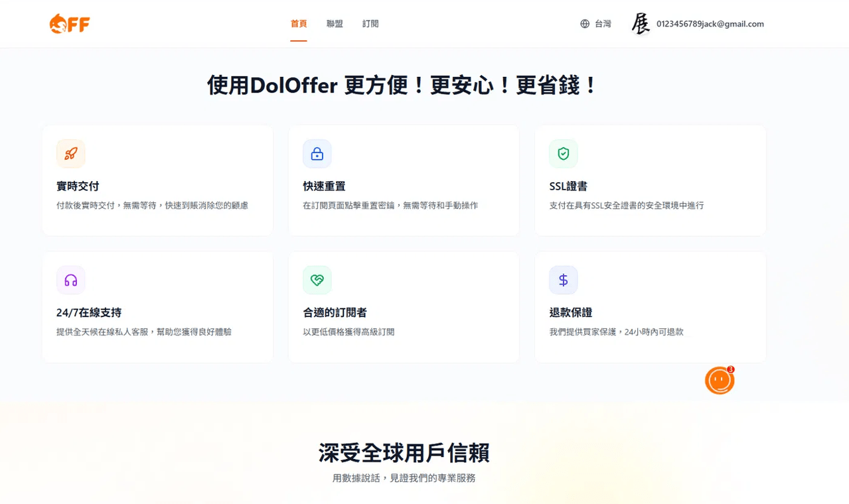This screenshot has width=849, height=504.
Task: Click the 快速重置 feature heading
Action: coord(324,186)
